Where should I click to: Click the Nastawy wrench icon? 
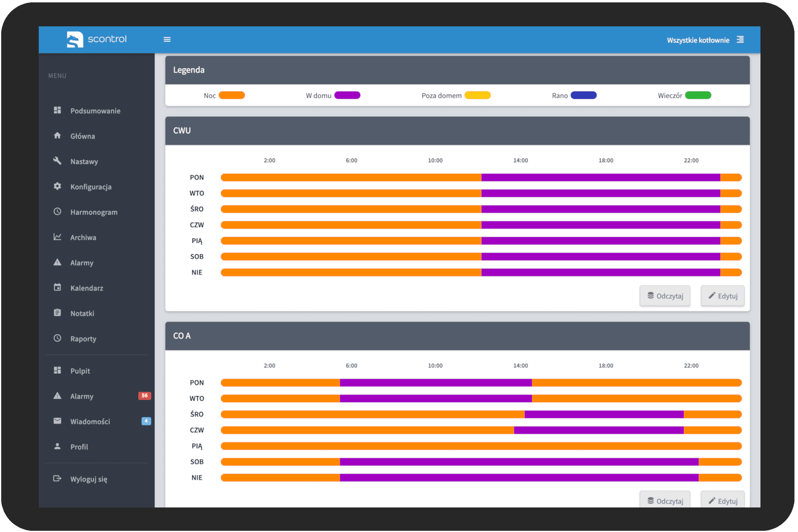click(x=57, y=161)
